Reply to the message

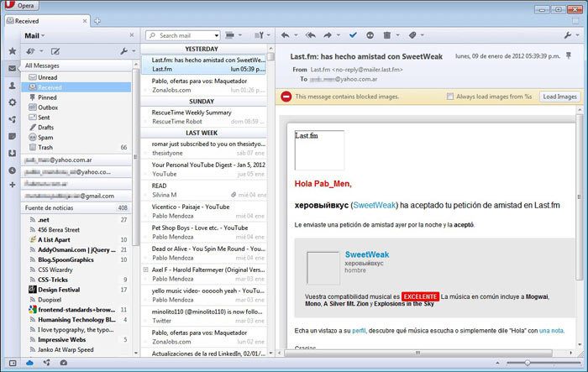(x=286, y=35)
